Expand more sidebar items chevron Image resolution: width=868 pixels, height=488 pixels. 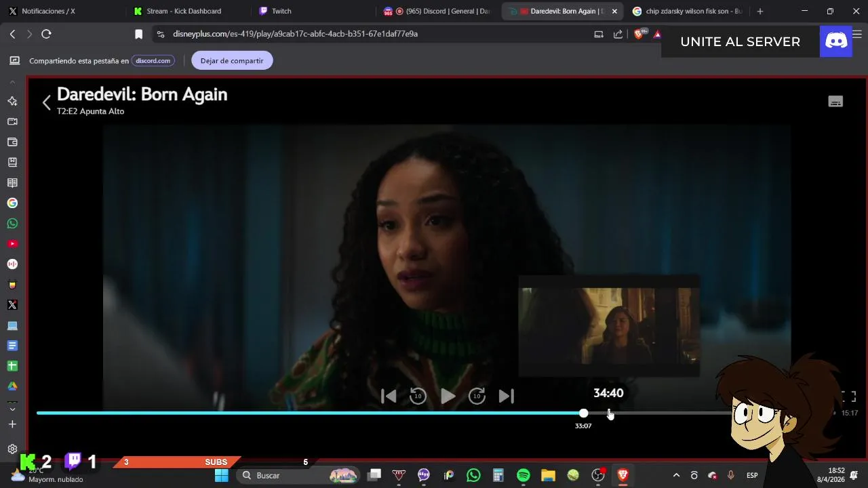[12, 409]
